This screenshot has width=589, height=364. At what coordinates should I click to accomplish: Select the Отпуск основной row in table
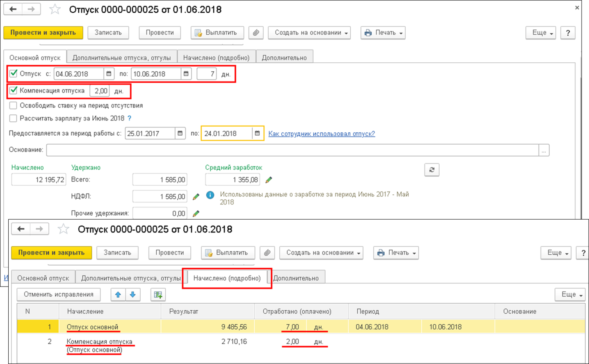click(92, 327)
